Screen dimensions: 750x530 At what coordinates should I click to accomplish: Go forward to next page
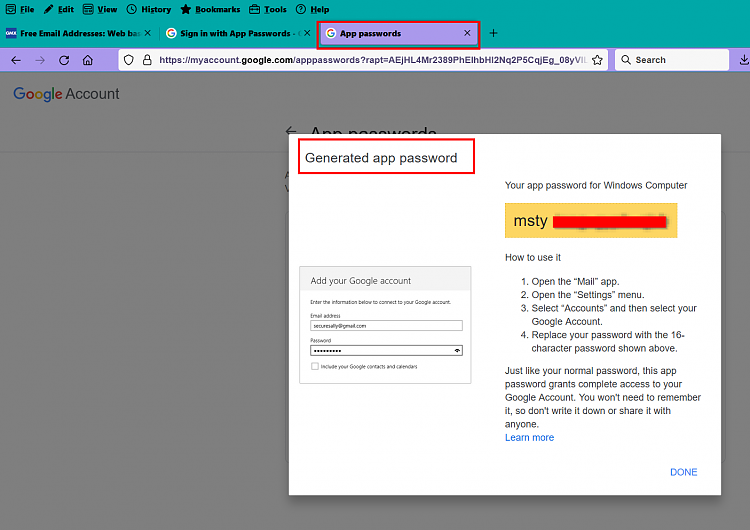(40, 60)
